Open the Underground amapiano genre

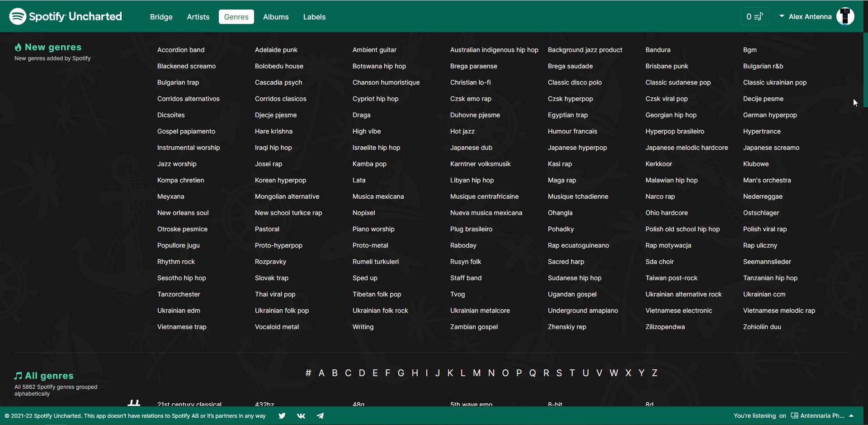coord(583,310)
